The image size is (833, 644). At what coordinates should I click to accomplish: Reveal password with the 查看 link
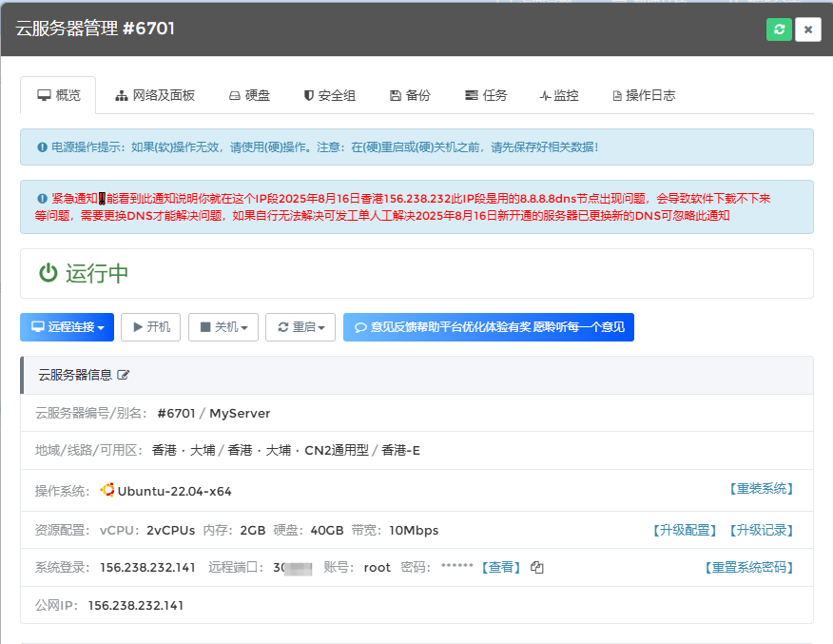coord(501,567)
